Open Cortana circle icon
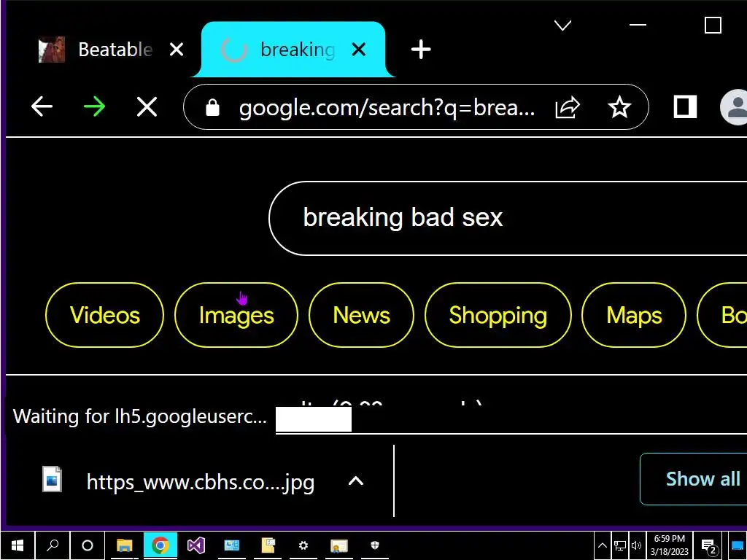 pos(88,545)
